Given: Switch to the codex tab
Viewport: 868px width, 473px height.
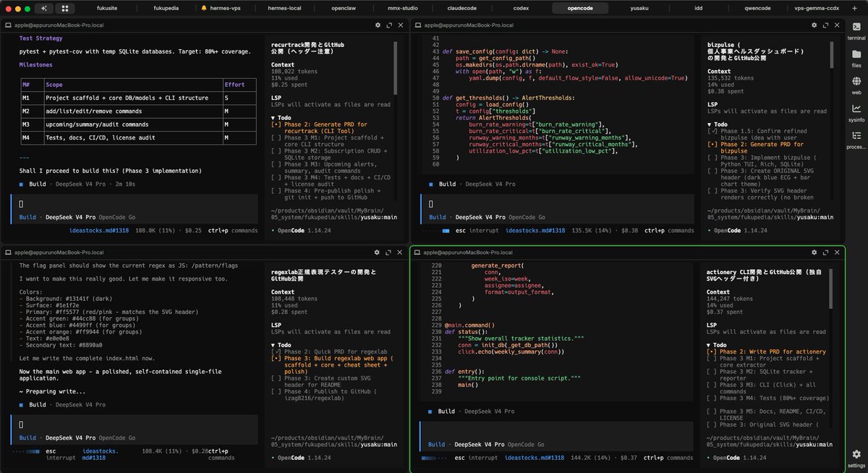Looking at the screenshot, I should tap(521, 9).
